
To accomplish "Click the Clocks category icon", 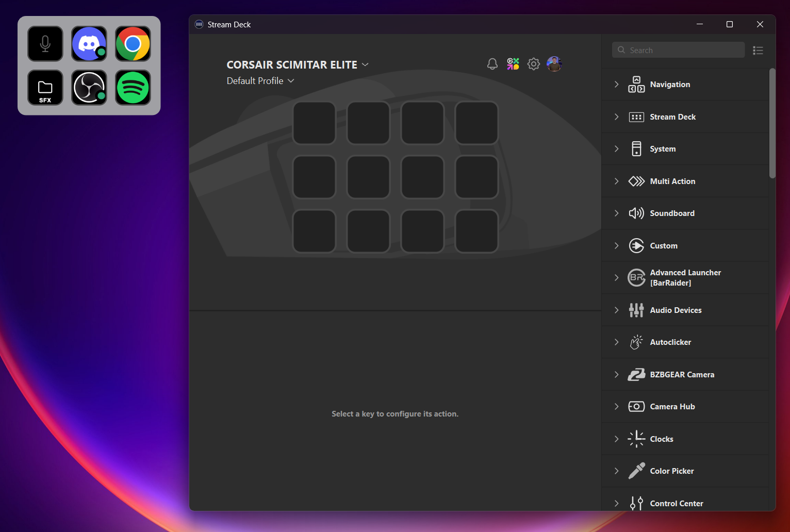I will (x=636, y=439).
